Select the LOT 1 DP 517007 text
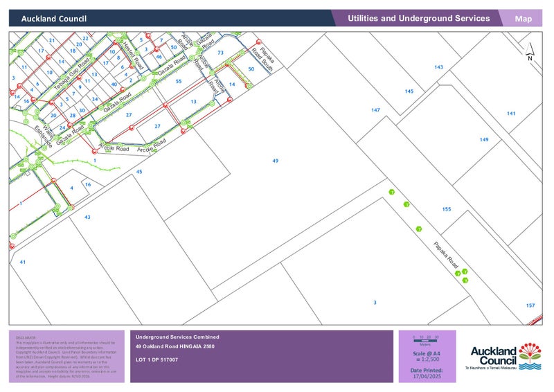The image size is (554, 392). coord(157,360)
